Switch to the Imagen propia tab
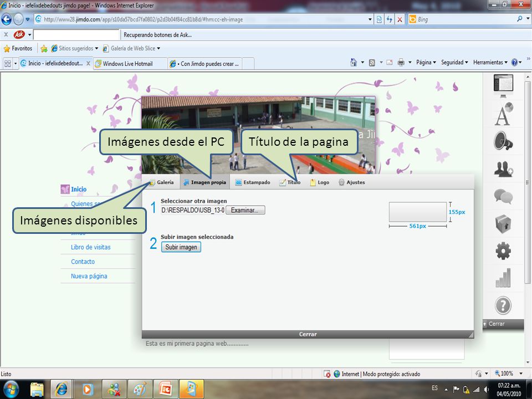Viewport: 532px width, 399px height. tap(204, 182)
